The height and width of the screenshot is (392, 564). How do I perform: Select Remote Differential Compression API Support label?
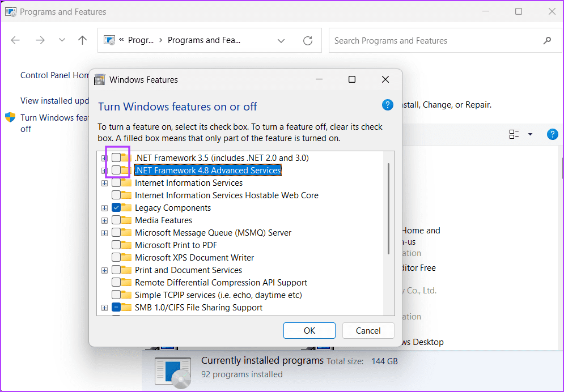click(x=221, y=283)
